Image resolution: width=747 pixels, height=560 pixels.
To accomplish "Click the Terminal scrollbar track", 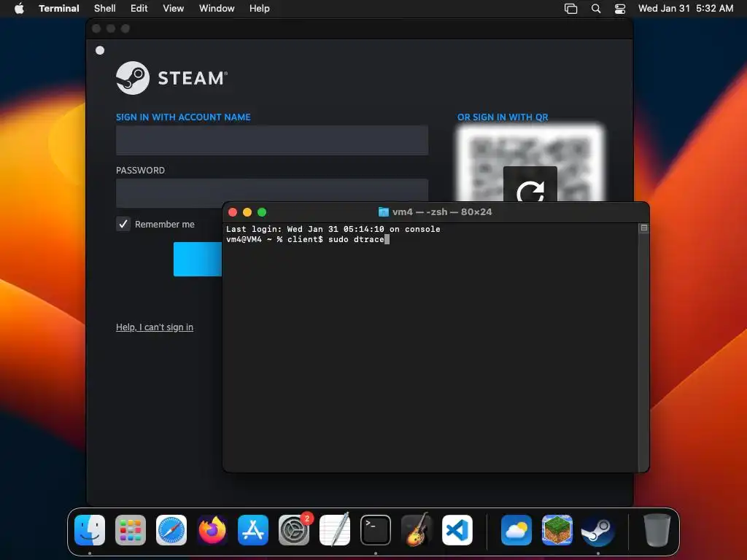I will click(x=643, y=352).
